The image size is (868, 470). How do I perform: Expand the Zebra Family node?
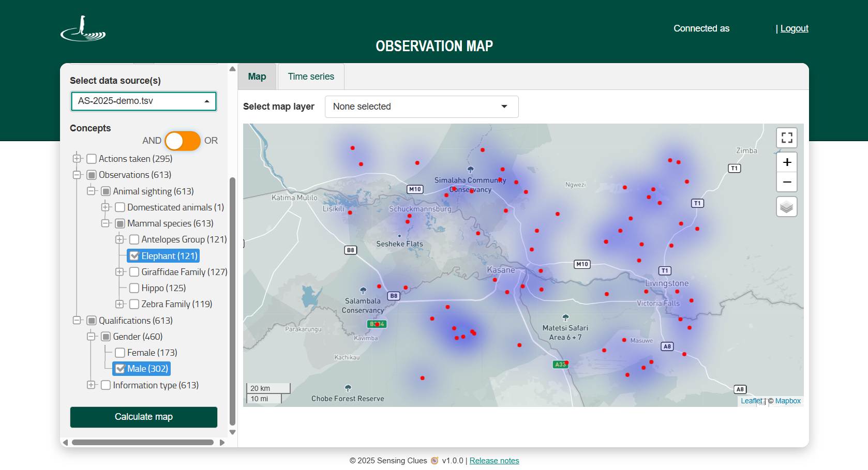[x=119, y=304]
